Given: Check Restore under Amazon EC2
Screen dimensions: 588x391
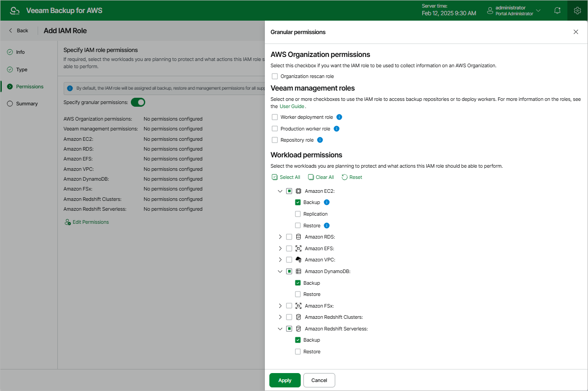Looking at the screenshot, I should click(298, 226).
